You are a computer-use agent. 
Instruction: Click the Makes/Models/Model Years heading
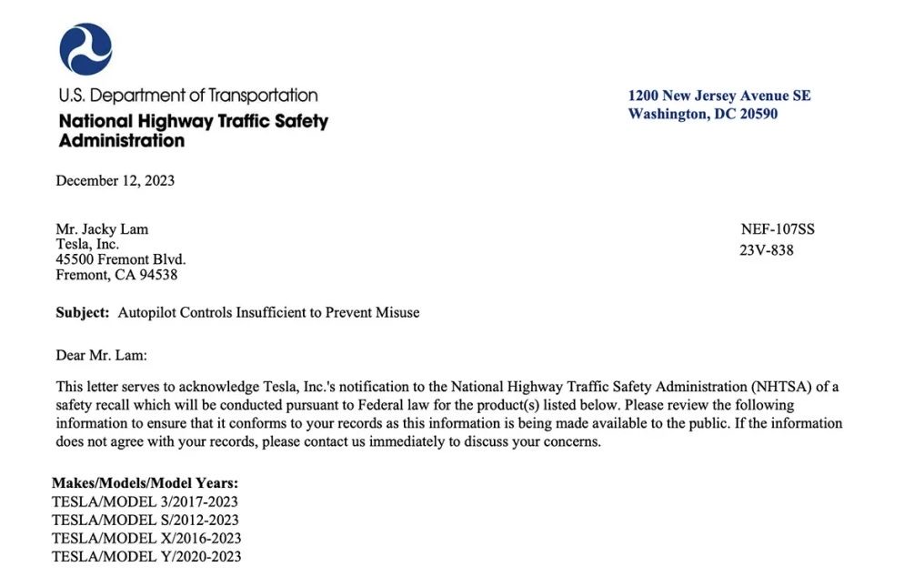click(145, 483)
